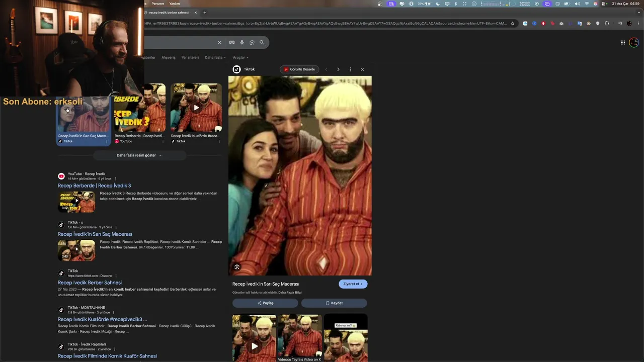Open Yardım menu in menu bar
644x362 pixels.
click(174, 4)
